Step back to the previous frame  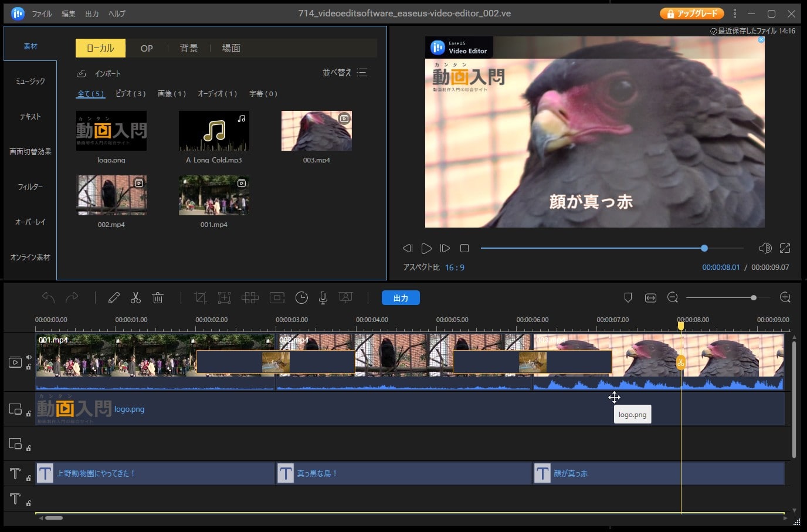[408, 248]
